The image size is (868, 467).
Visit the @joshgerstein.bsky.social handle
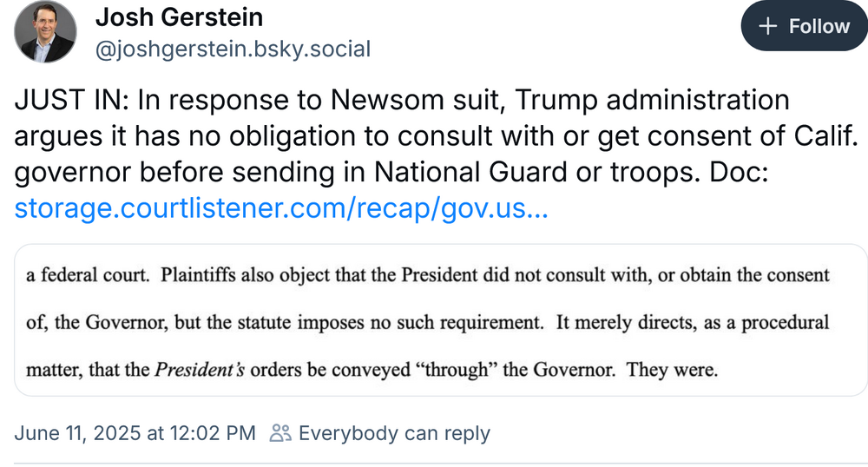point(232,49)
